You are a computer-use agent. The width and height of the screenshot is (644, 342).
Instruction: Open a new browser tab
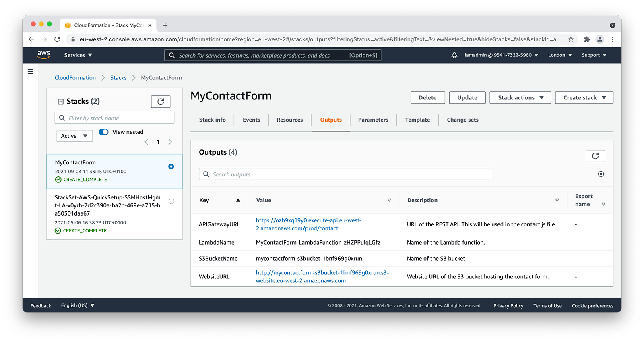(x=165, y=25)
